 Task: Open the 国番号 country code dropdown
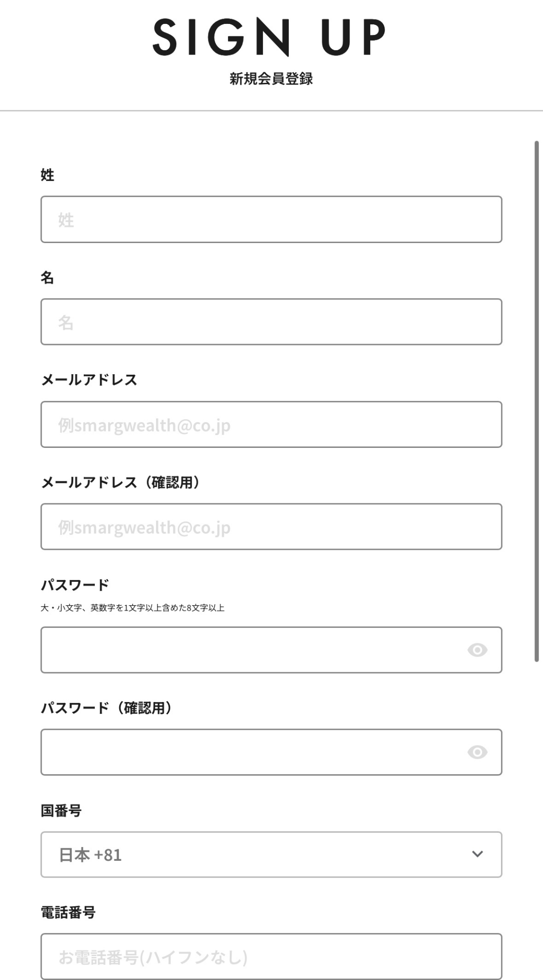(x=271, y=855)
